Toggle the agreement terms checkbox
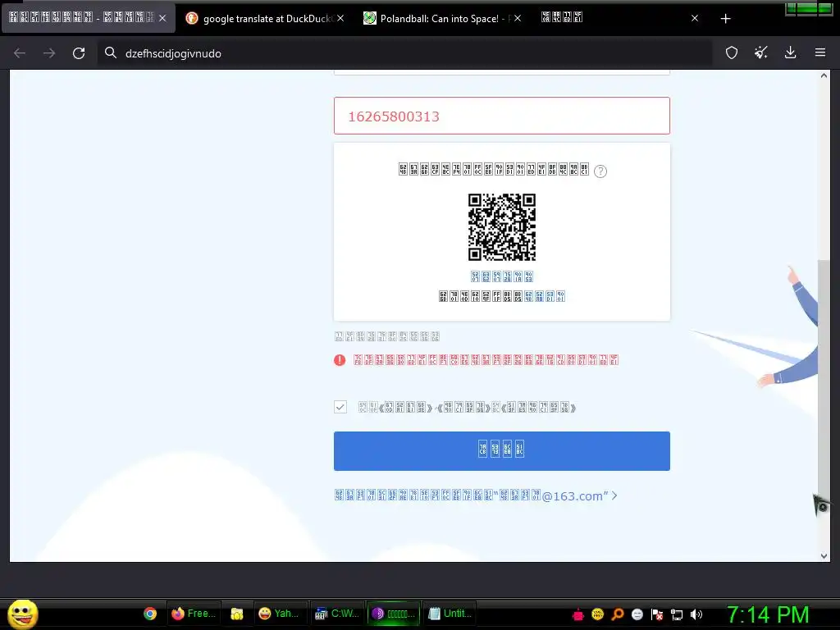 pyautogui.click(x=340, y=407)
